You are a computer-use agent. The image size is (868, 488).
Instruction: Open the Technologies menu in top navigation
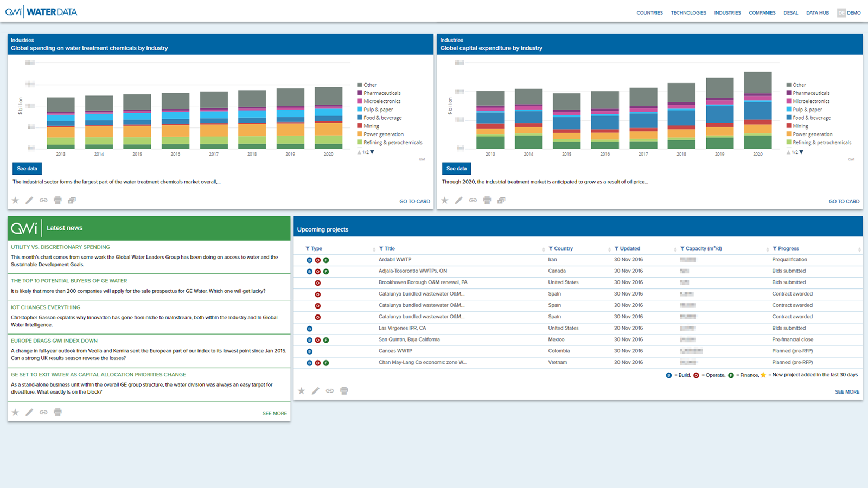[x=688, y=13]
